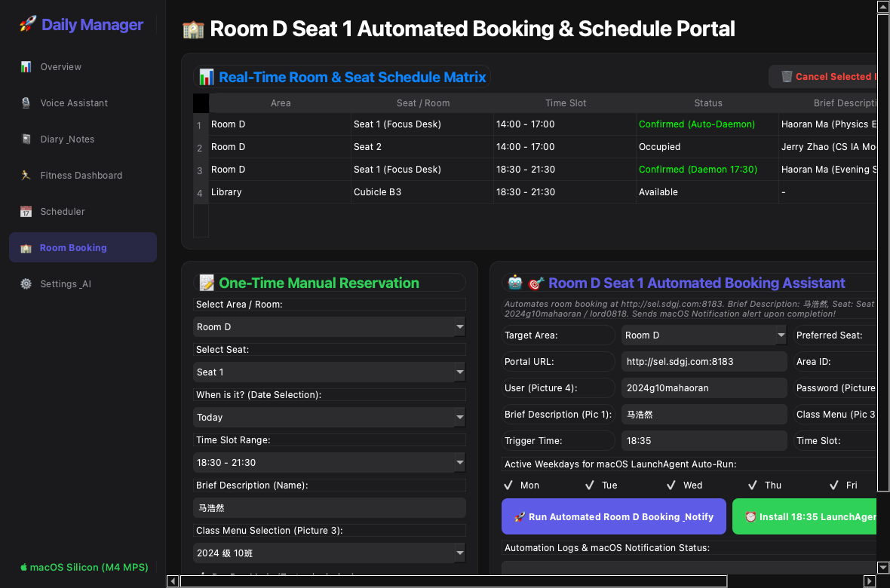Screen dimensions: 890x588
Task: Toggle the Mon weekday checkbox
Action: point(508,485)
